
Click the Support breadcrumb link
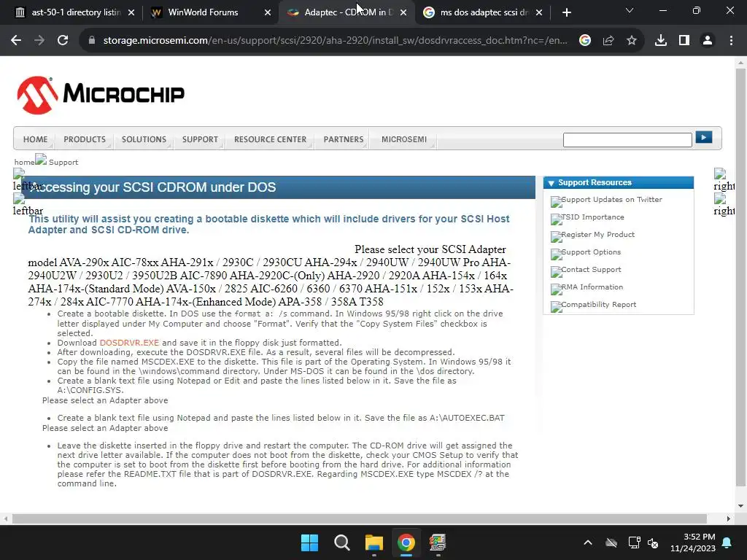[x=63, y=162]
